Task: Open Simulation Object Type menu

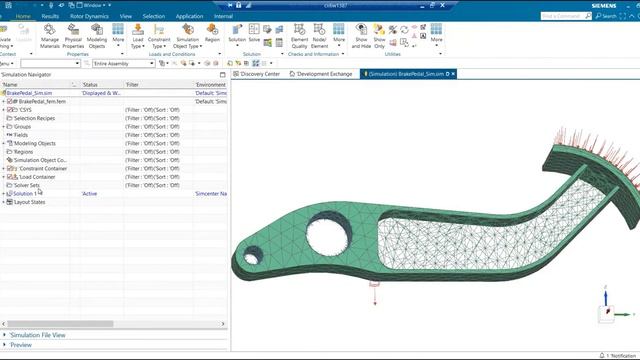Action: pyautogui.click(x=187, y=36)
